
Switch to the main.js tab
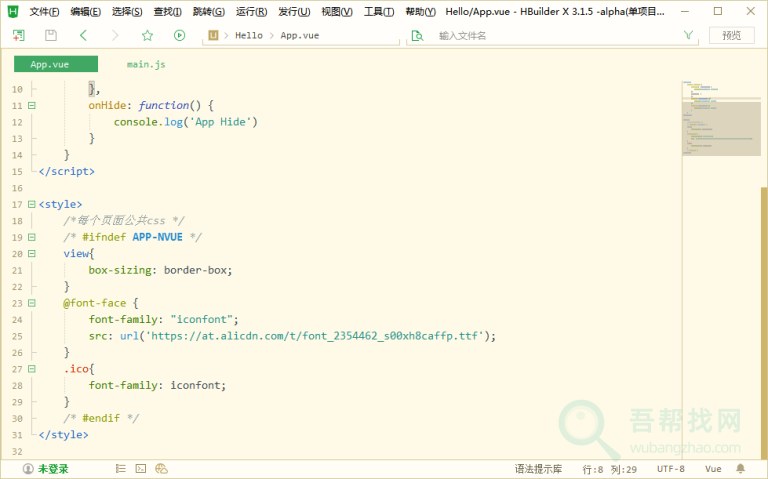tap(146, 64)
